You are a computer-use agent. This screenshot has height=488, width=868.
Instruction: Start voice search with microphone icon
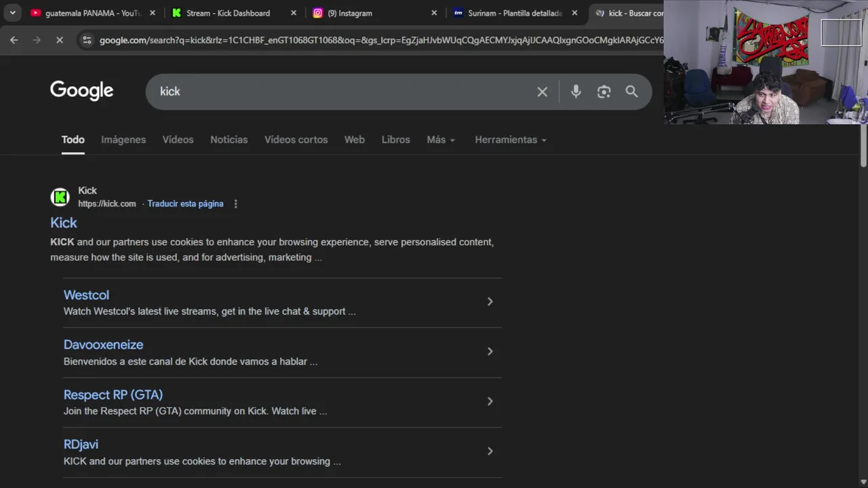576,91
